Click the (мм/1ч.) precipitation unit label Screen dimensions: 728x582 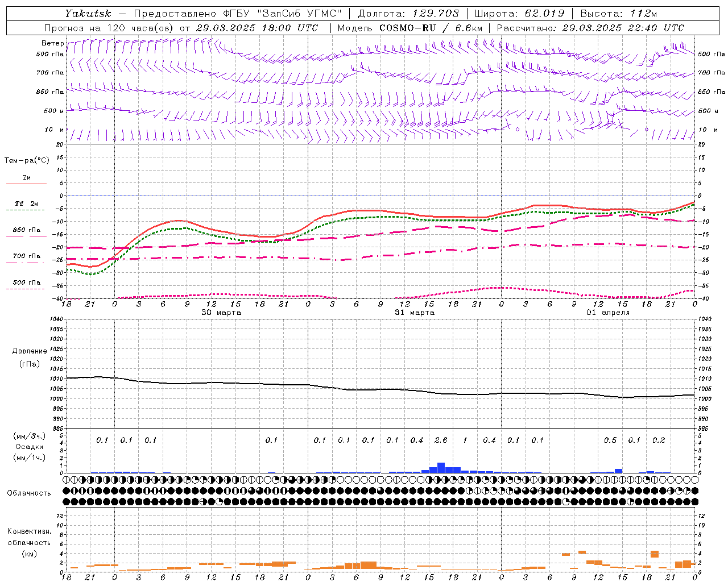30,458
